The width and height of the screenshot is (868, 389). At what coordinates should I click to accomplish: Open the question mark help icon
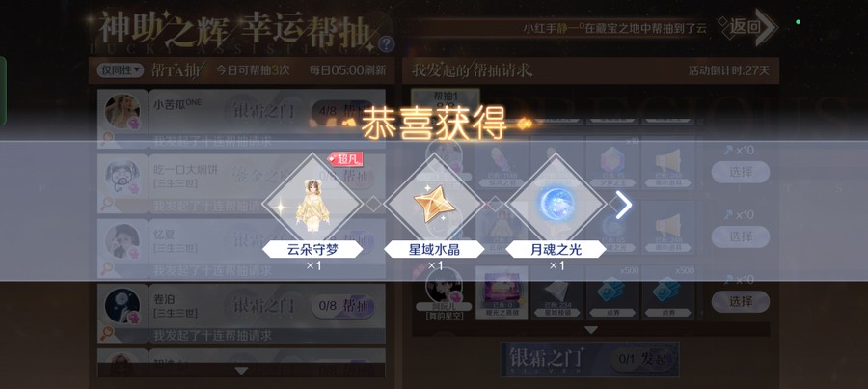point(386,43)
